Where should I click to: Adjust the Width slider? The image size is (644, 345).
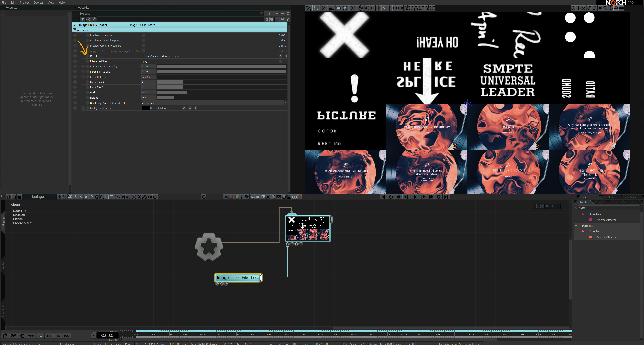coord(222,93)
